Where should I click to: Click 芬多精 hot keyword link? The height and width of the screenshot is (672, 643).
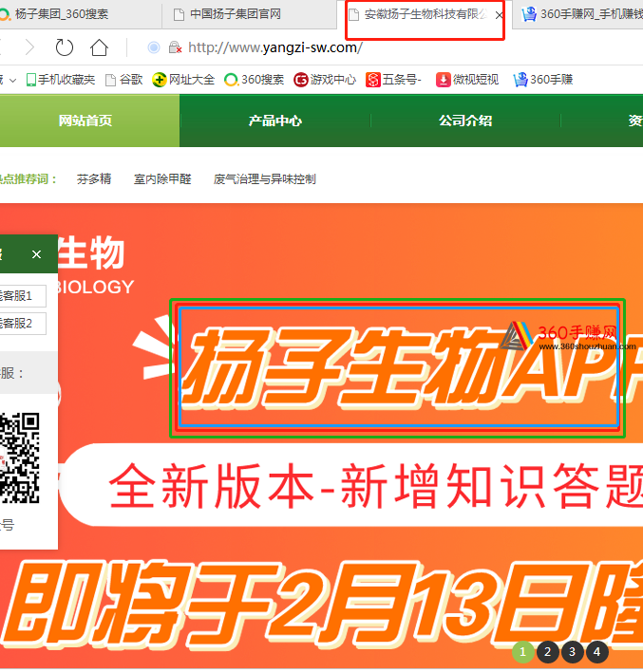[94, 179]
